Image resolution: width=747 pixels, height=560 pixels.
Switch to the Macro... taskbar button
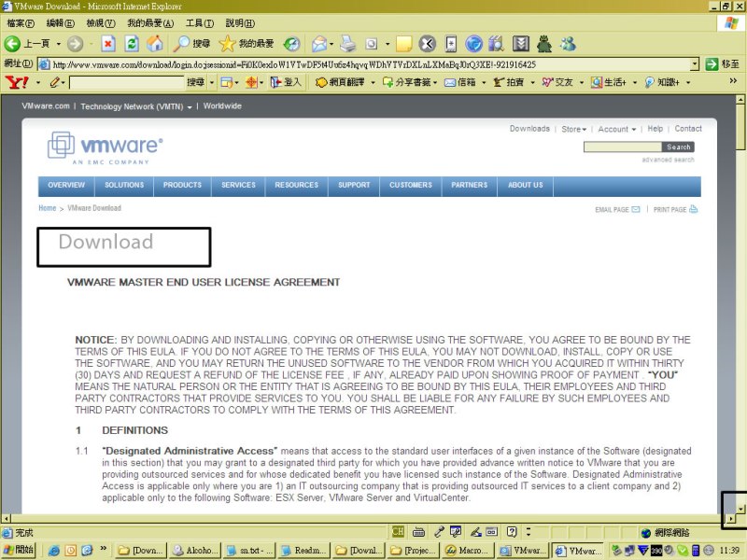[470, 550]
